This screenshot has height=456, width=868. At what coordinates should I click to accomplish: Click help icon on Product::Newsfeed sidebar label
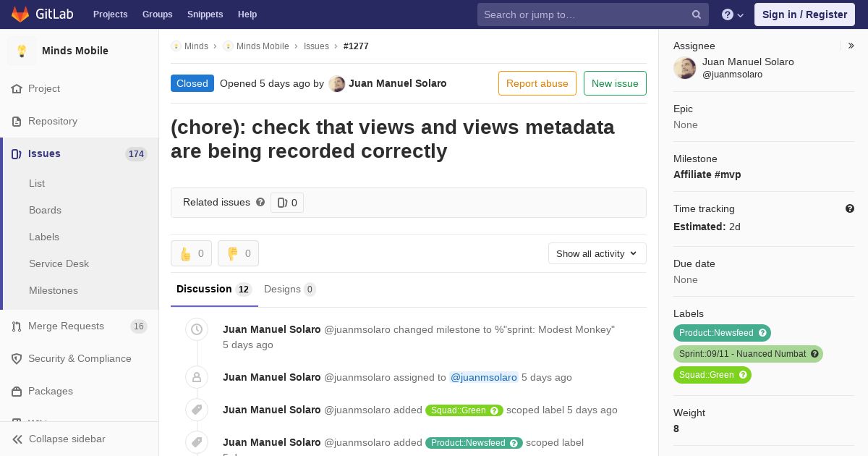tap(762, 333)
